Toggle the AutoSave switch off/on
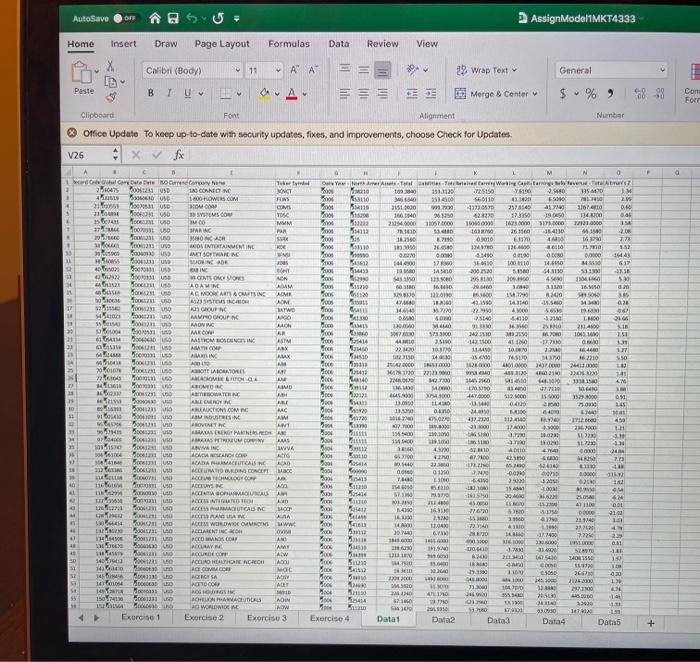 click(125, 18)
